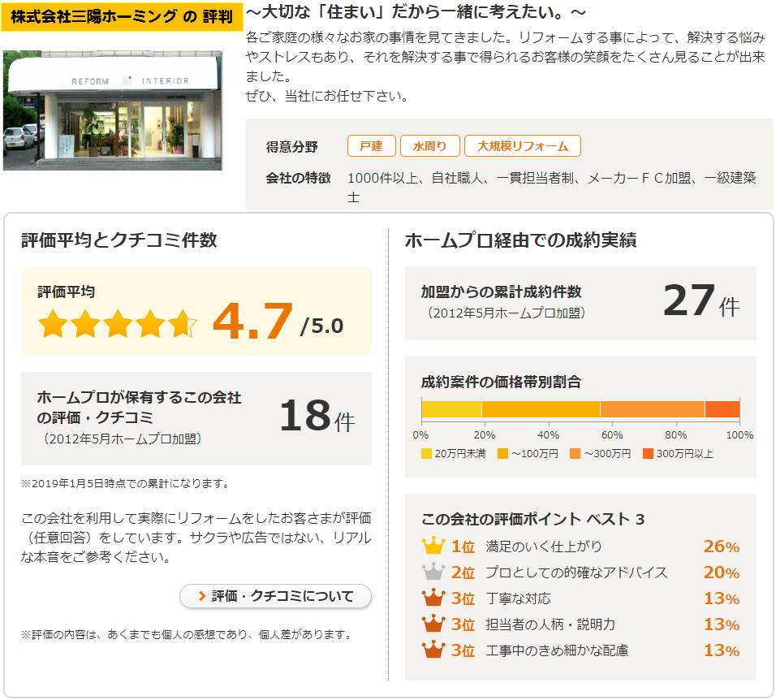
Task: Click the 戸建 specialty tag
Action: [371, 146]
